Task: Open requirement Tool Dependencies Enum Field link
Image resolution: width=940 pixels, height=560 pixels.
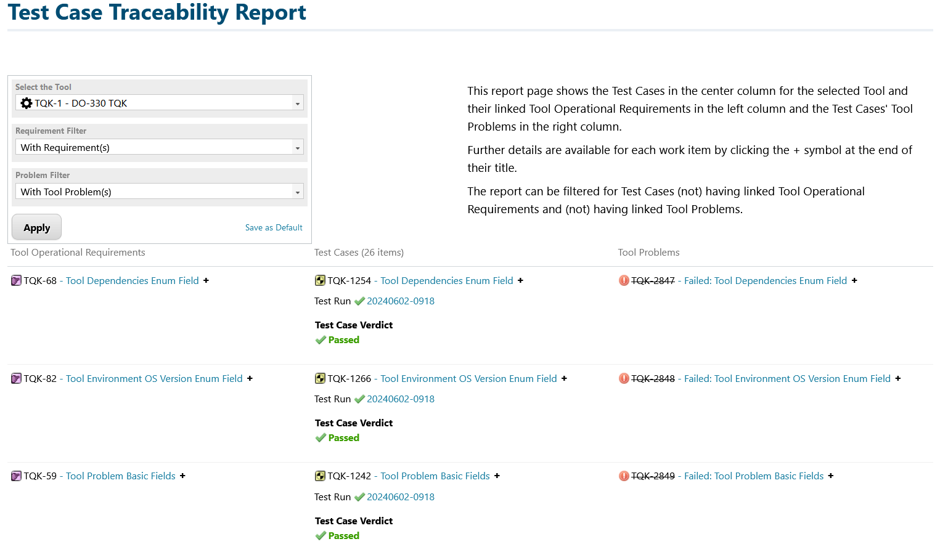Action: tap(133, 281)
